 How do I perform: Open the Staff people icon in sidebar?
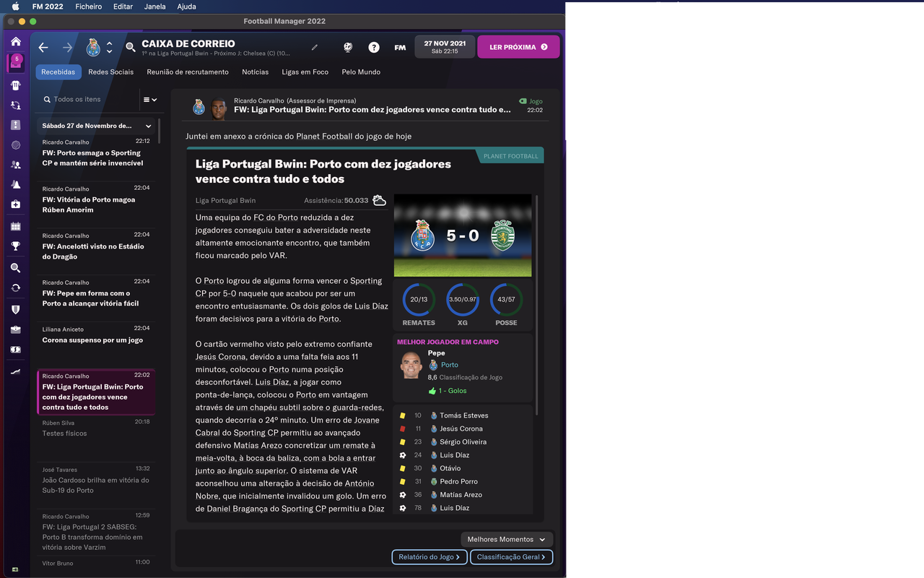pos(16,165)
